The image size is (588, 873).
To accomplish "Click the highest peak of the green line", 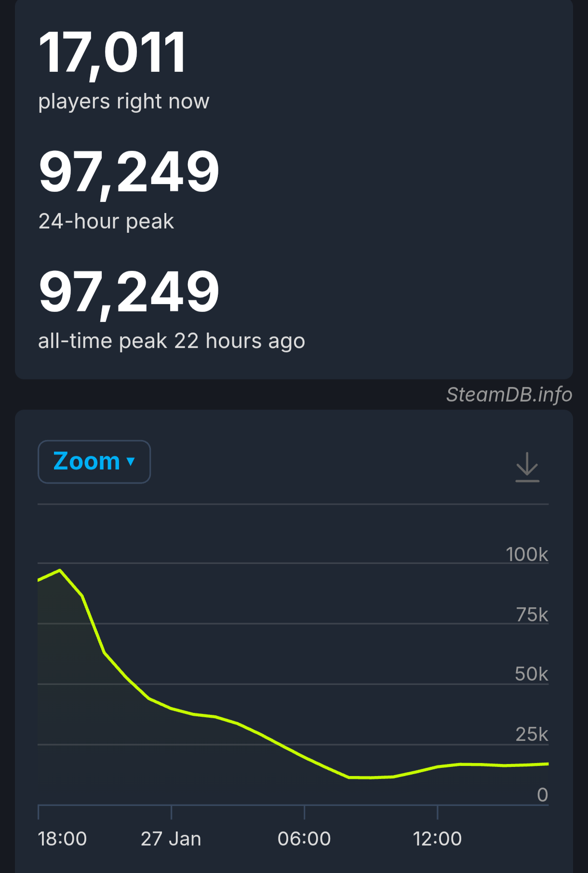I will point(60,570).
